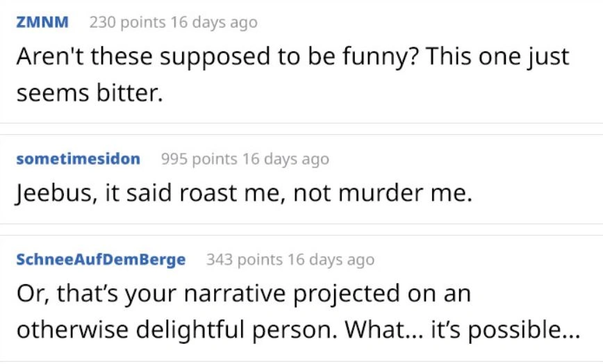The width and height of the screenshot is (603, 364).
Task: Open the sometimesidon user profile link
Action: [77, 159]
